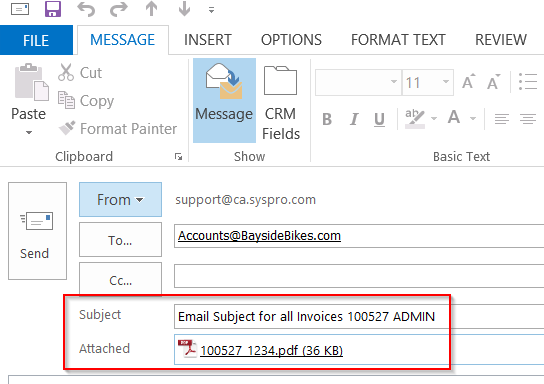Screen dimensions: 544x384
Task: Apply font color
Action: [x=454, y=118]
